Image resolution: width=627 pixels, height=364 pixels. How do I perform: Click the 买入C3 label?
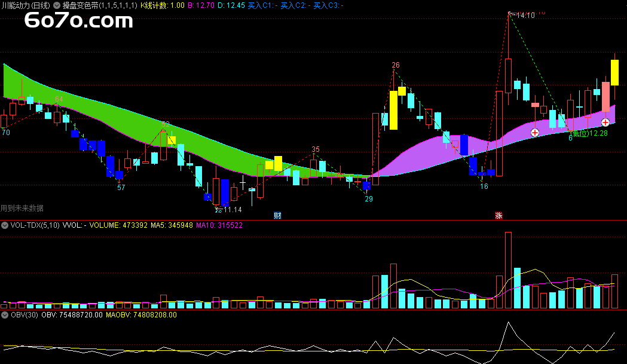[328, 5]
